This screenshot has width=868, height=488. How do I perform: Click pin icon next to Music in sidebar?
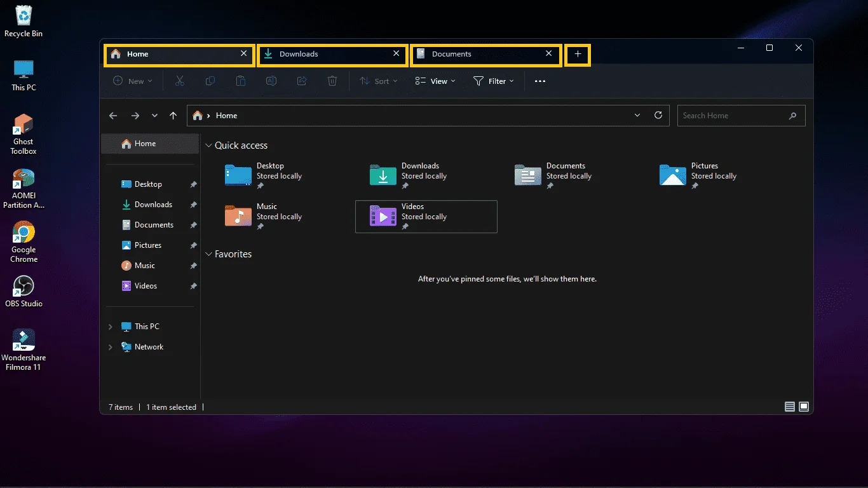tap(194, 266)
